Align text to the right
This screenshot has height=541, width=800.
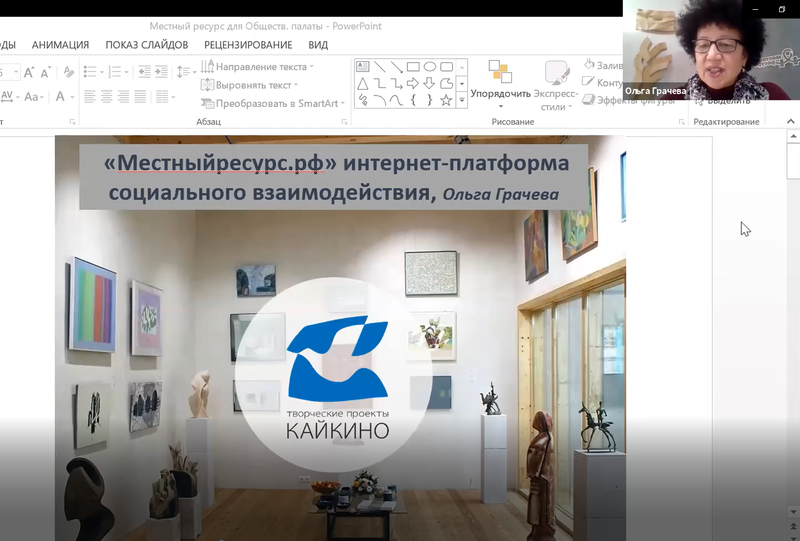(123, 96)
